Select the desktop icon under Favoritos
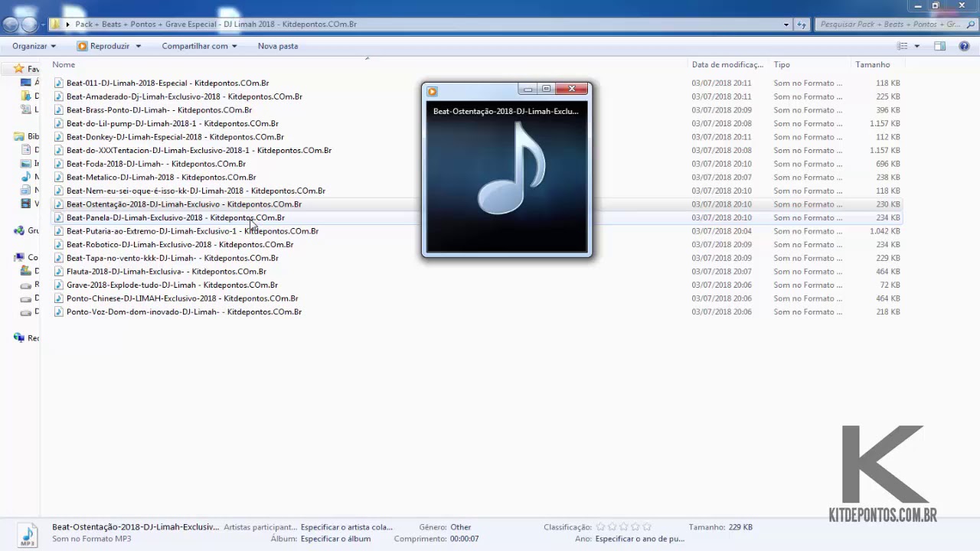This screenshot has height=551, width=980. 26,83
